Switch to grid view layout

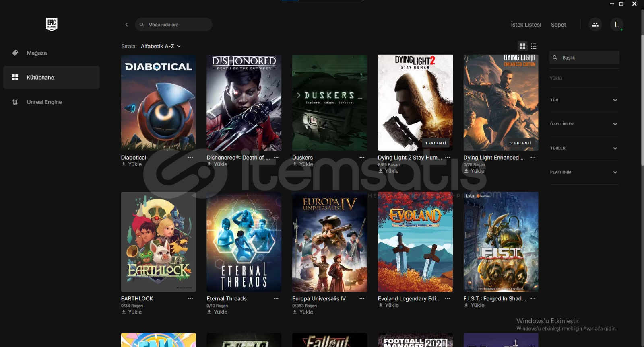tap(522, 46)
